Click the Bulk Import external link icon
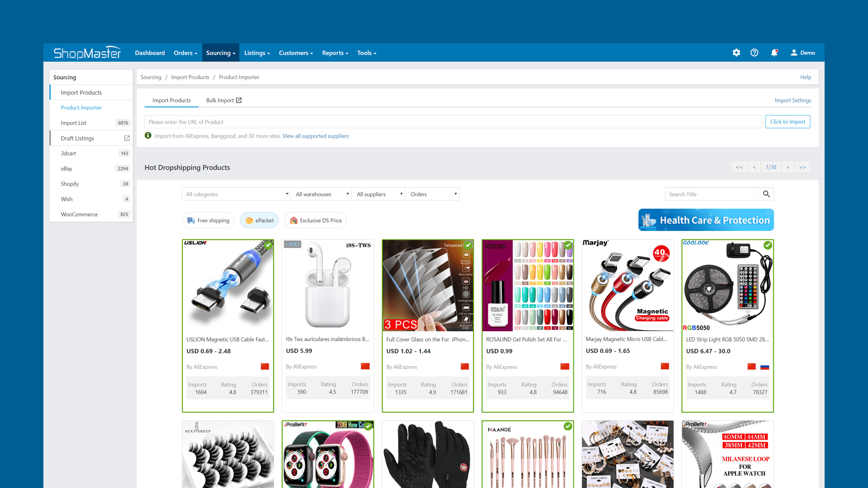 239,100
